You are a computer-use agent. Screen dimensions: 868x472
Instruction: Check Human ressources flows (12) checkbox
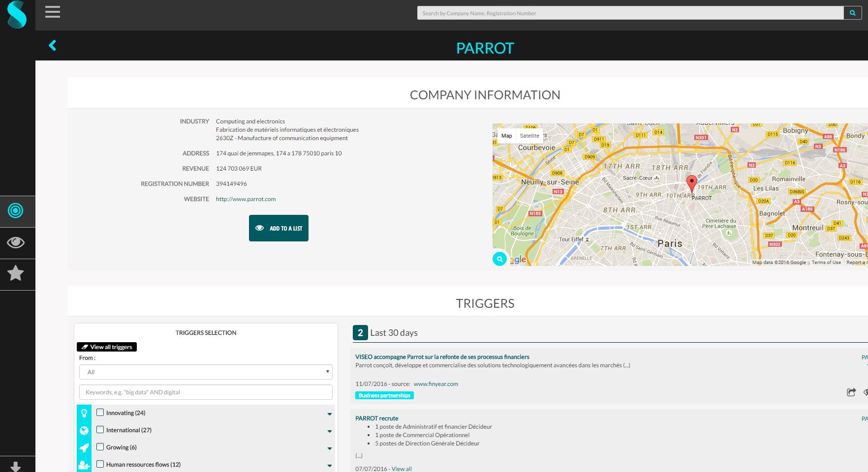tap(100, 464)
